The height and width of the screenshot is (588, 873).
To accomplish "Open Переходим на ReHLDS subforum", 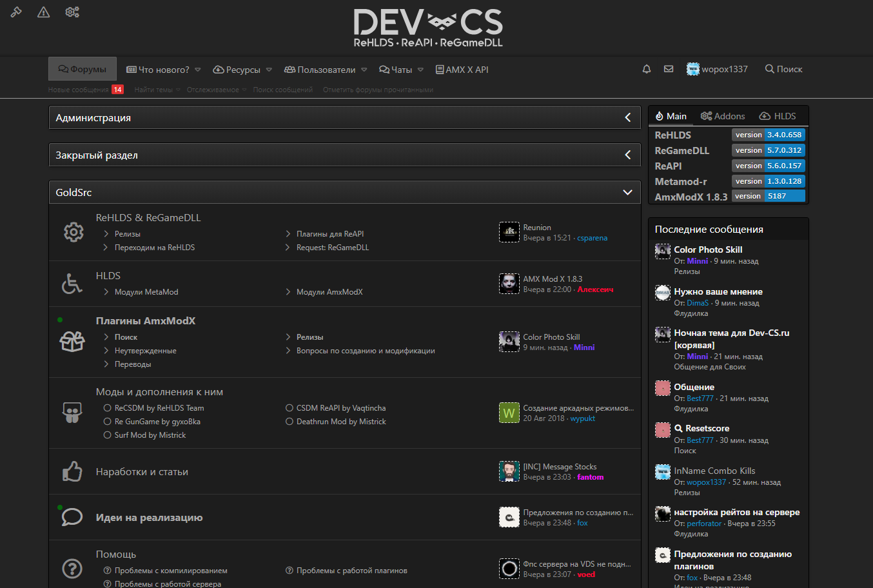I will [155, 248].
